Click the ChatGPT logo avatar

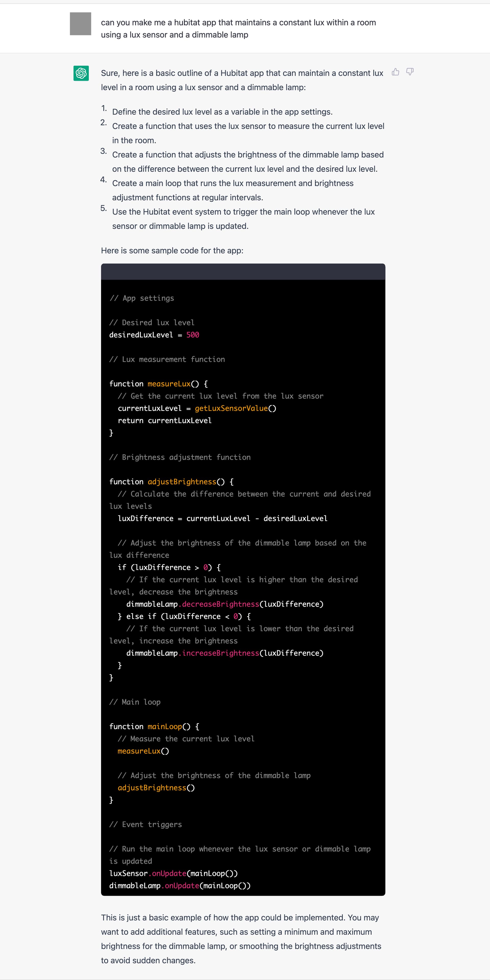pos(81,73)
